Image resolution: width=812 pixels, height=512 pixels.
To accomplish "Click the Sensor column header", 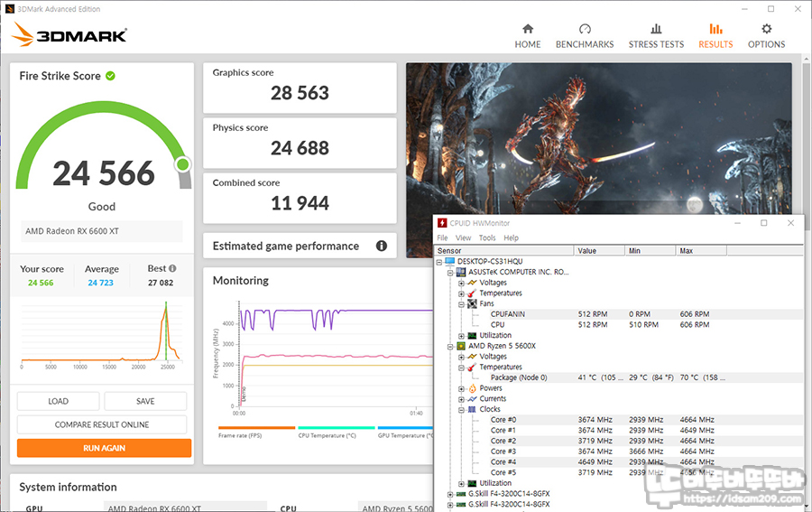I will click(x=504, y=251).
